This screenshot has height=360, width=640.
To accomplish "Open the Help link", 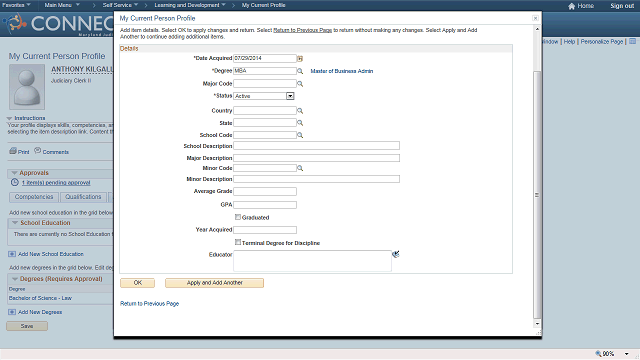I will coord(569,42).
